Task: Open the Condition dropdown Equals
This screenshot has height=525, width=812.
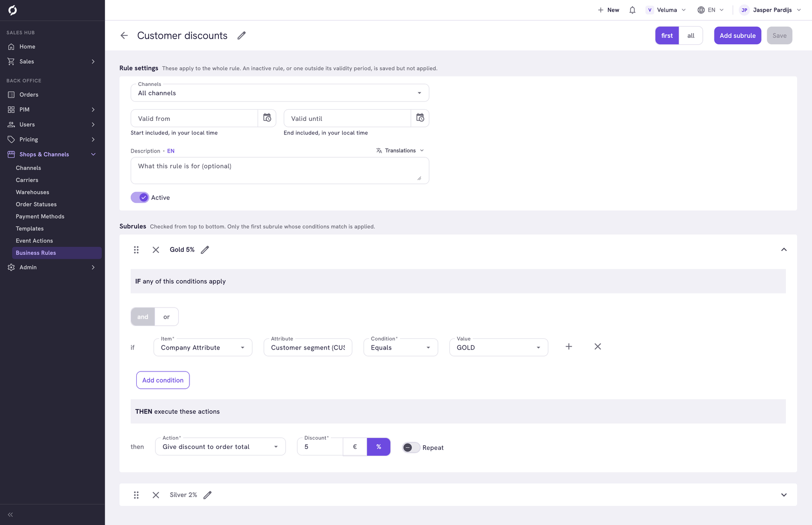Action: pyautogui.click(x=401, y=347)
